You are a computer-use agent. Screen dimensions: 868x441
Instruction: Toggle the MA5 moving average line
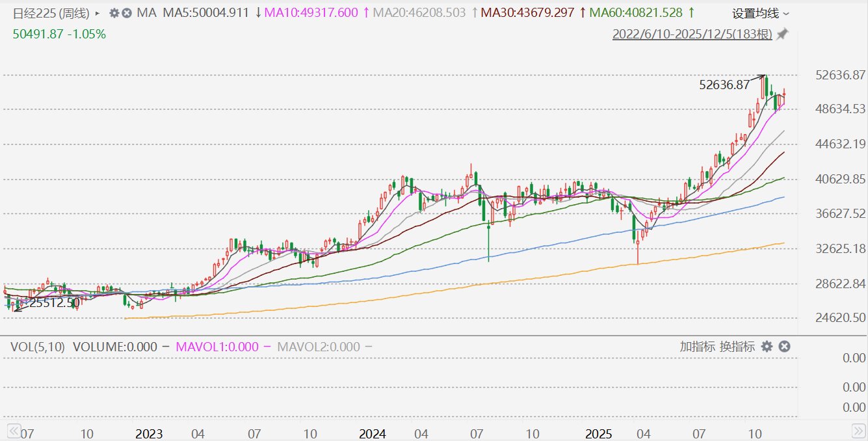(x=205, y=13)
